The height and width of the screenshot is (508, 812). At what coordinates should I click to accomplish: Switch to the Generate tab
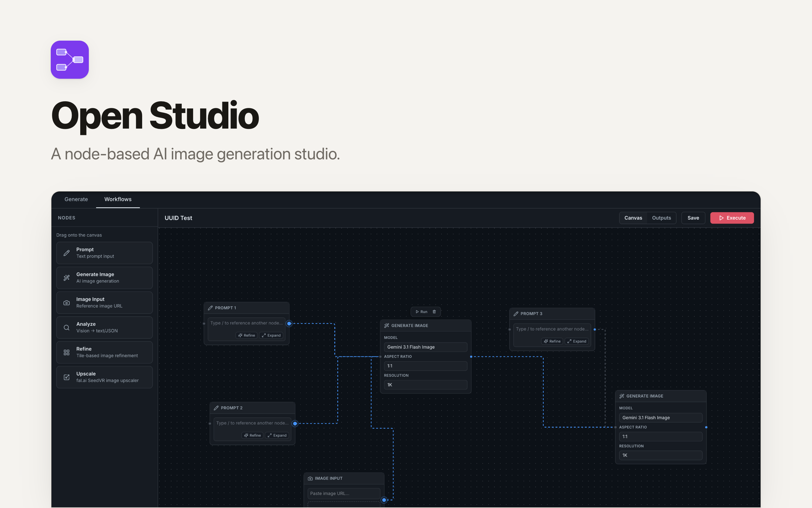click(x=76, y=199)
